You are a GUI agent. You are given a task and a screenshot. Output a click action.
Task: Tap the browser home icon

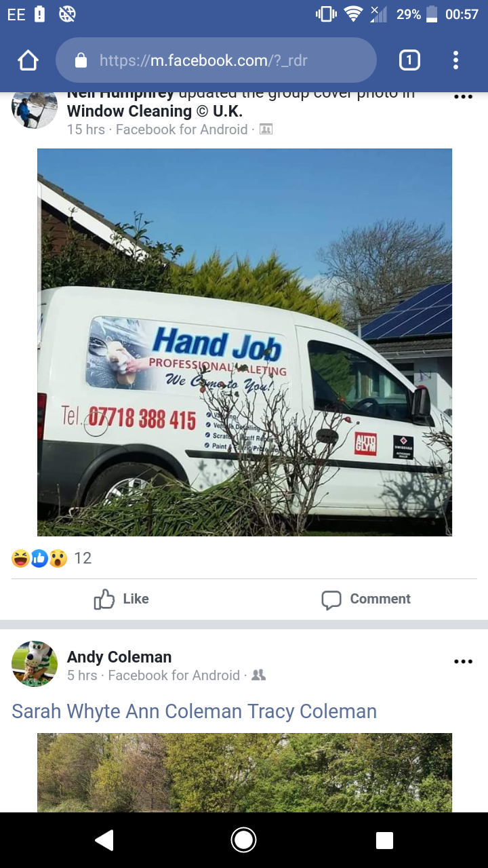point(28,61)
